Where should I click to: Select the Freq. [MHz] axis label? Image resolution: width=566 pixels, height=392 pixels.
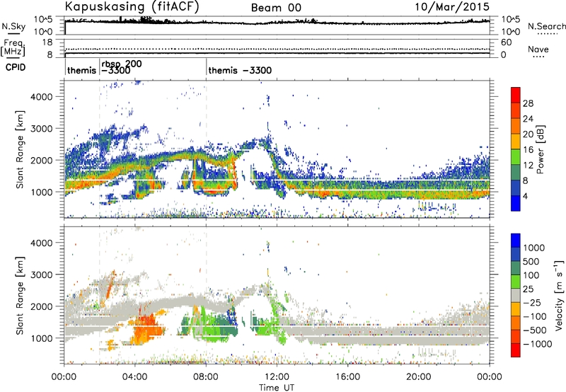13,47
